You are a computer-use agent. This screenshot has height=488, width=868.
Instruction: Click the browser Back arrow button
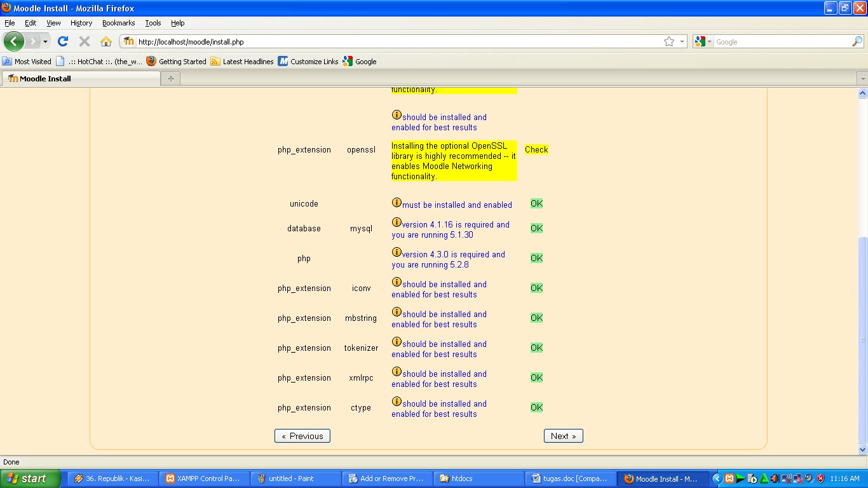14,41
